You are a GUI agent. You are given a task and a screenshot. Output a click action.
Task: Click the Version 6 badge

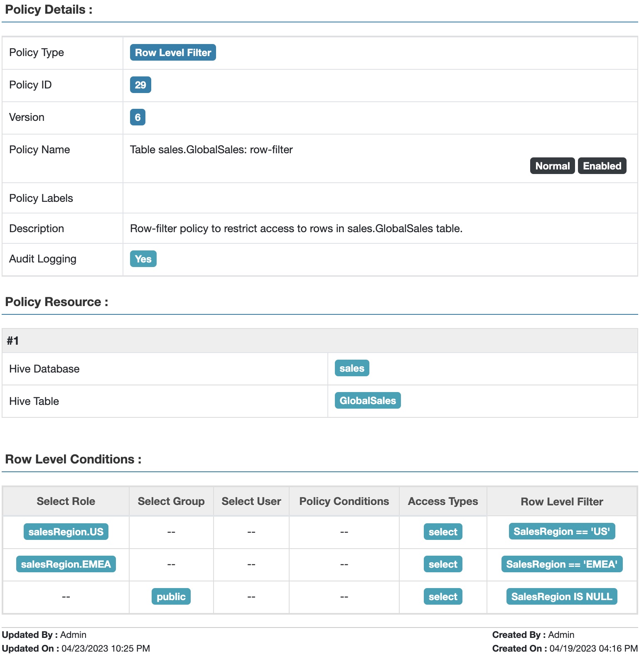pos(138,118)
